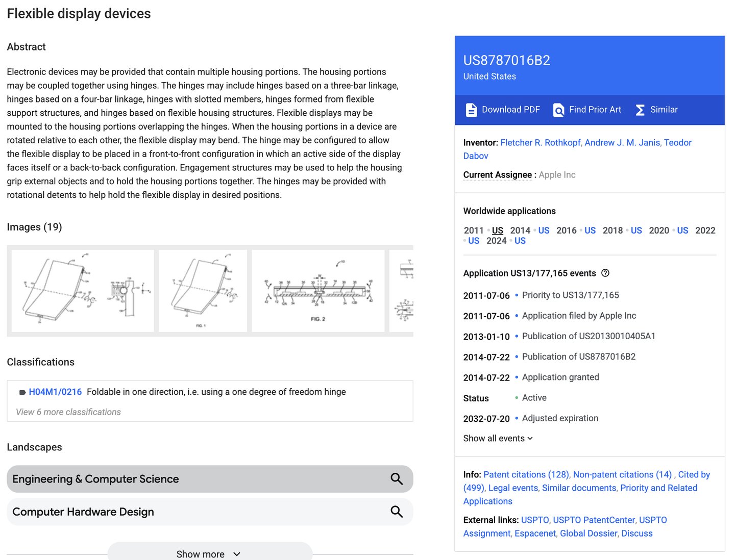The image size is (735, 560).
Task: Open inventor Fletcher R. Rothkopf link
Action: point(541,142)
